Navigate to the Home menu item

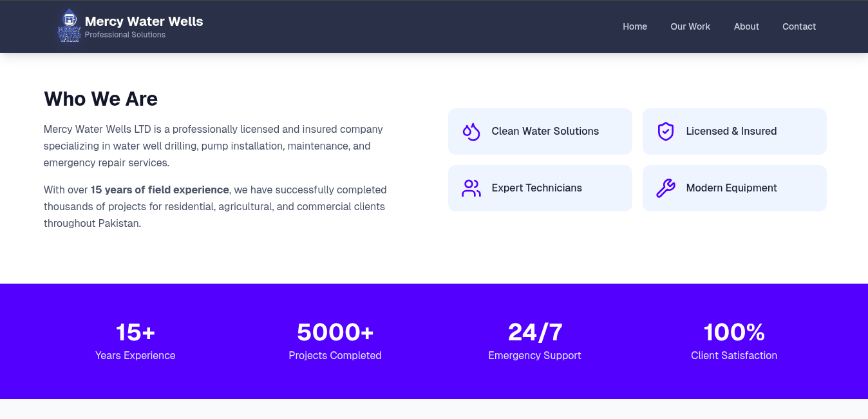click(x=635, y=26)
